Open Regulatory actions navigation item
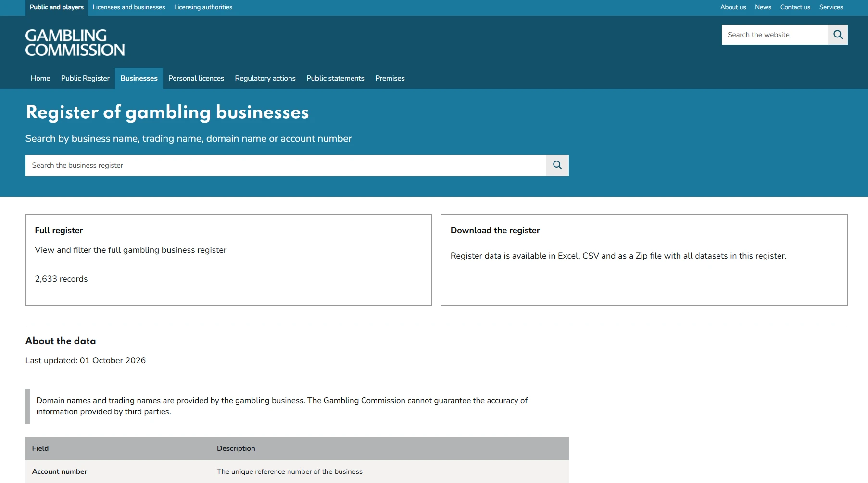 [x=265, y=78]
